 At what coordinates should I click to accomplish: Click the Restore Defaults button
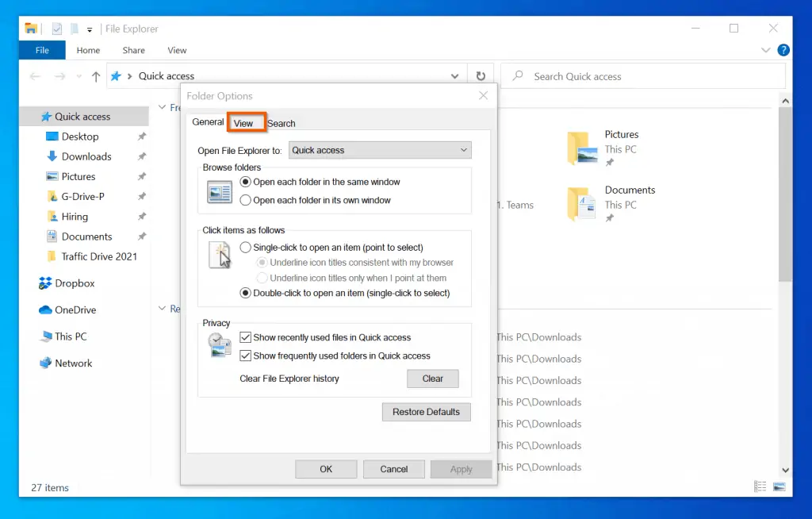tap(426, 412)
